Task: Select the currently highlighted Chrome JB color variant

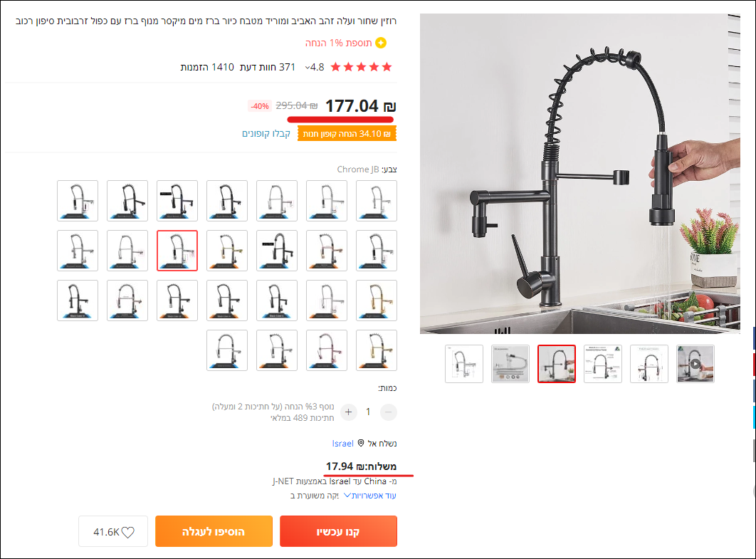Action: pyautogui.click(x=177, y=251)
